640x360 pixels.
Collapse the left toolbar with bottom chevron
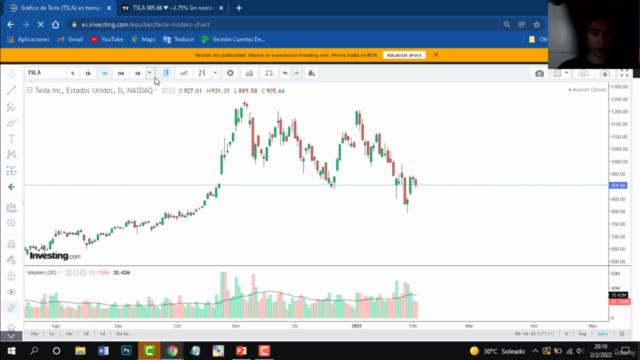coord(11,336)
